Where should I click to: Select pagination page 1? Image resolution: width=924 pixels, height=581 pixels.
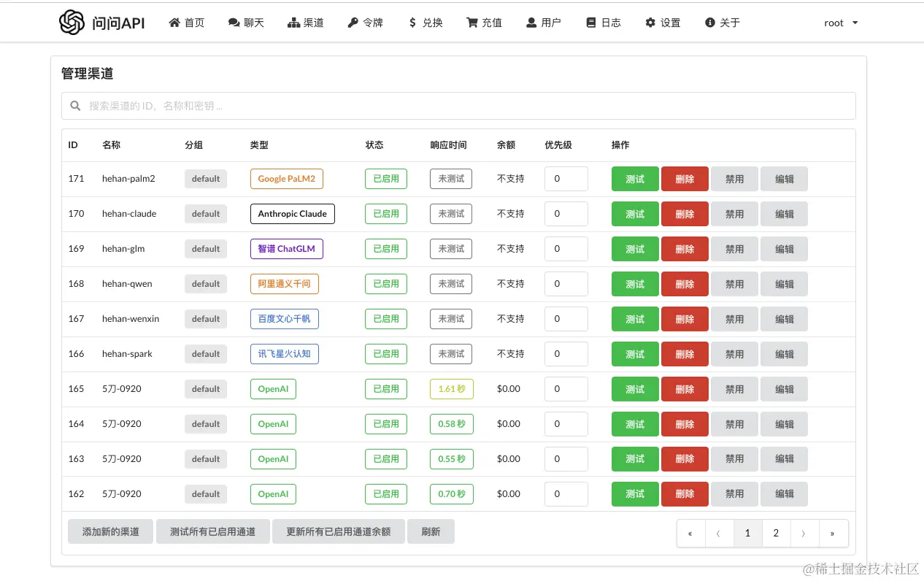click(x=747, y=534)
